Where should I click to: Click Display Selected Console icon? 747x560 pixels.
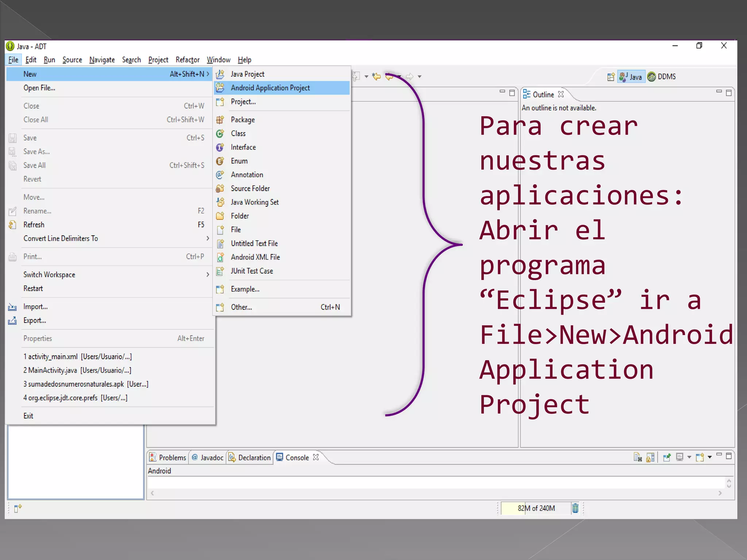(680, 457)
